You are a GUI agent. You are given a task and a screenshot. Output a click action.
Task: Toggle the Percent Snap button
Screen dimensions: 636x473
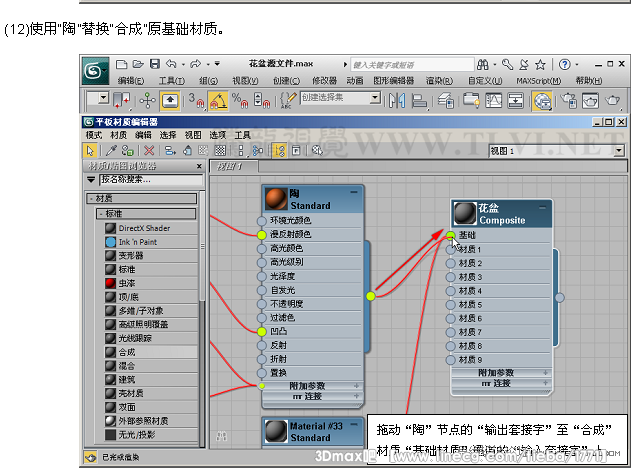(240, 100)
